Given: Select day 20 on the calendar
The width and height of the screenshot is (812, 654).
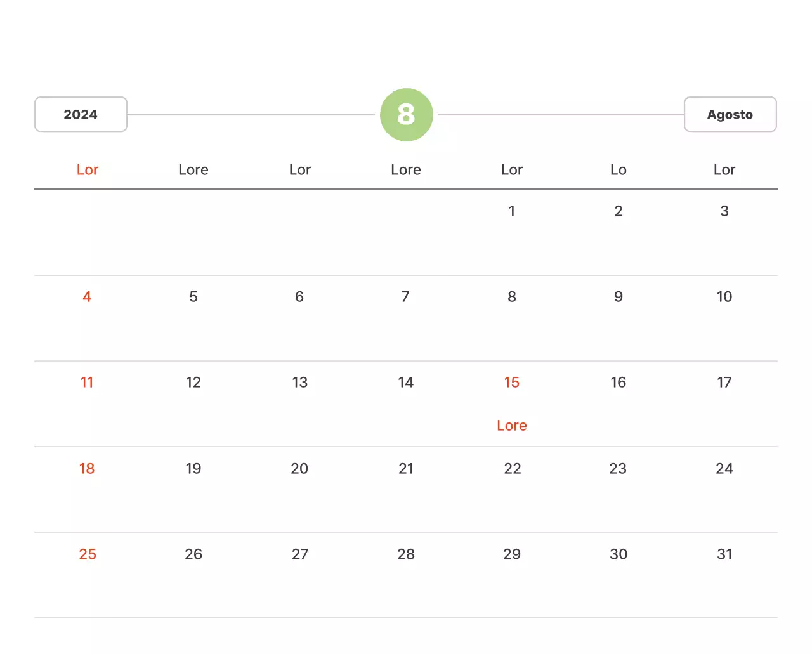Looking at the screenshot, I should (x=299, y=469).
